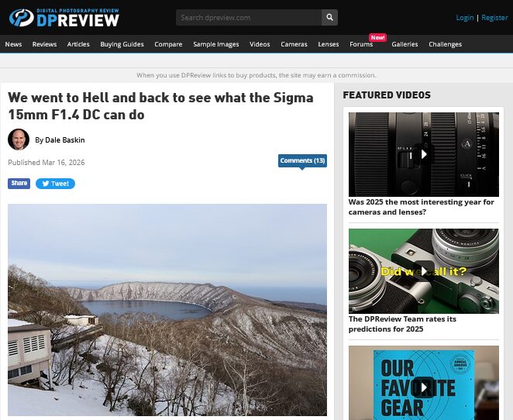
Task: Click the Facebook Share button
Action: coord(19,183)
